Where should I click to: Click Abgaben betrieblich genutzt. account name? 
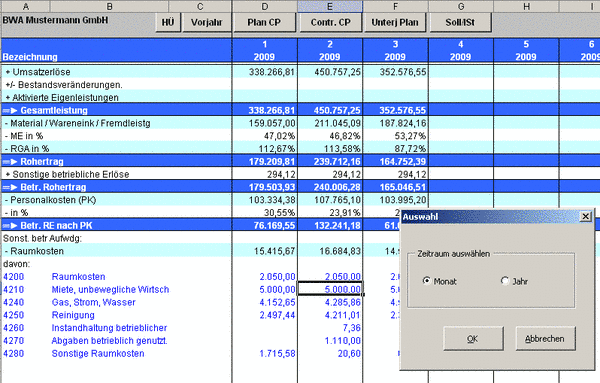click(x=109, y=341)
